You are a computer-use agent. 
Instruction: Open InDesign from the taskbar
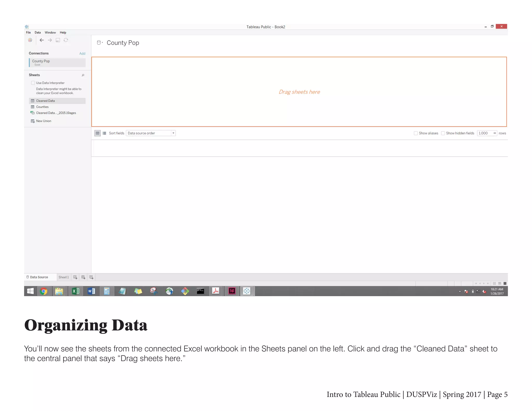(x=232, y=291)
